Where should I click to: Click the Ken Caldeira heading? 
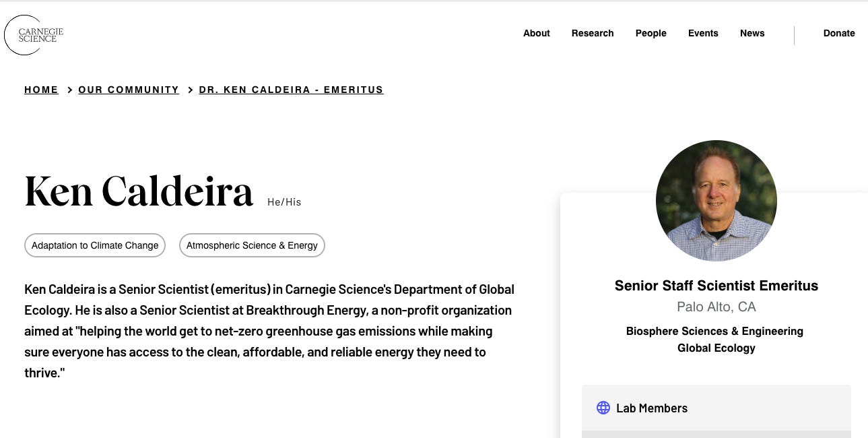(x=139, y=191)
